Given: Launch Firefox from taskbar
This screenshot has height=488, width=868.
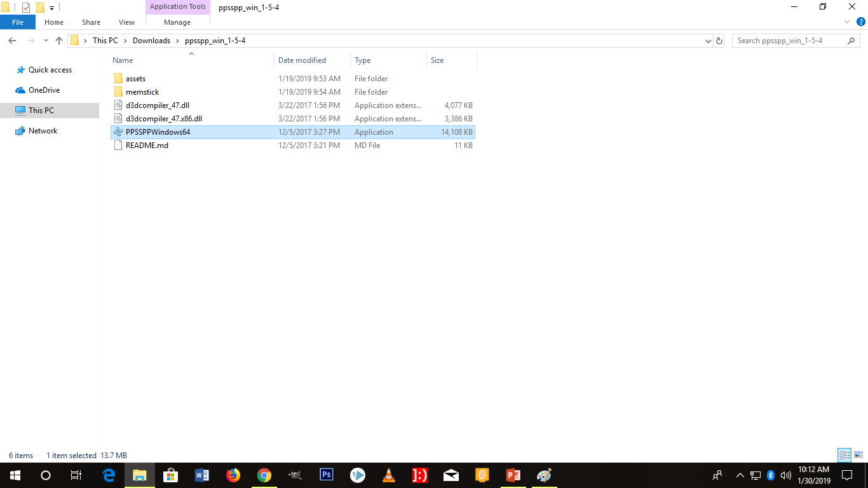Looking at the screenshot, I should pos(233,475).
